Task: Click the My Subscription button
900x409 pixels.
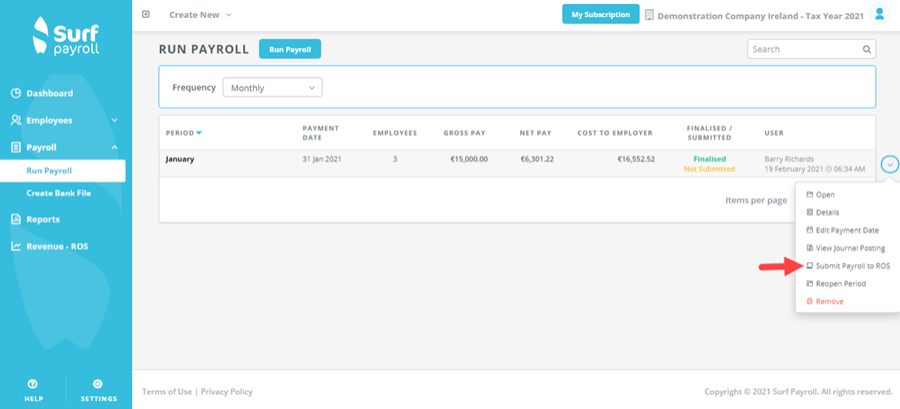Action: (600, 14)
